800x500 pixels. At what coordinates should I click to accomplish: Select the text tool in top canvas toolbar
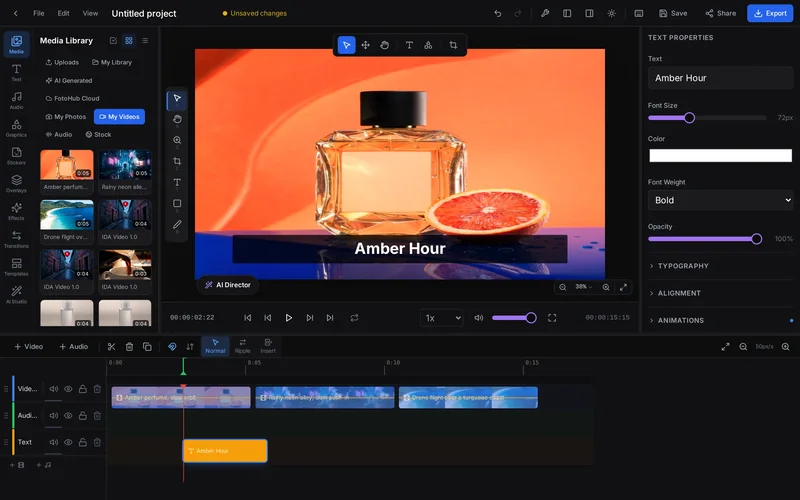click(x=409, y=45)
